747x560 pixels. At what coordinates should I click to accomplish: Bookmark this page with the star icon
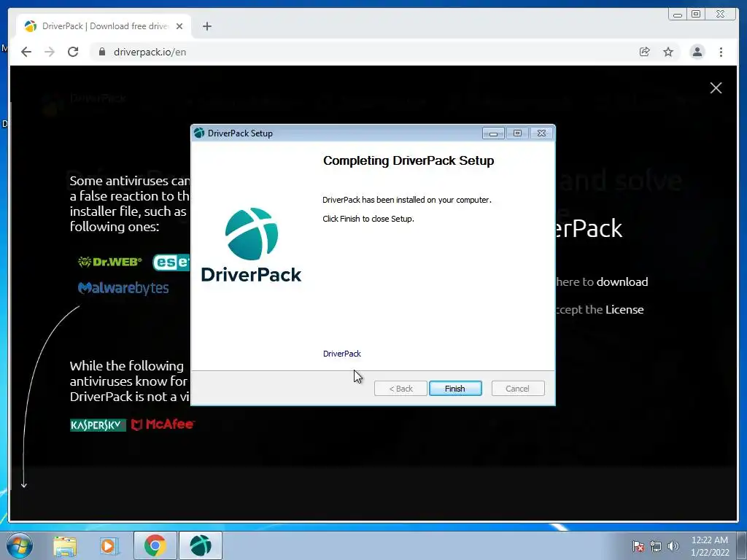click(x=668, y=52)
